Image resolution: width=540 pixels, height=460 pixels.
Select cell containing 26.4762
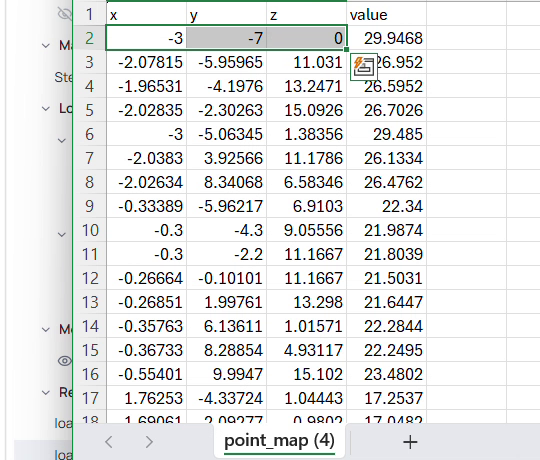pyautogui.click(x=386, y=182)
